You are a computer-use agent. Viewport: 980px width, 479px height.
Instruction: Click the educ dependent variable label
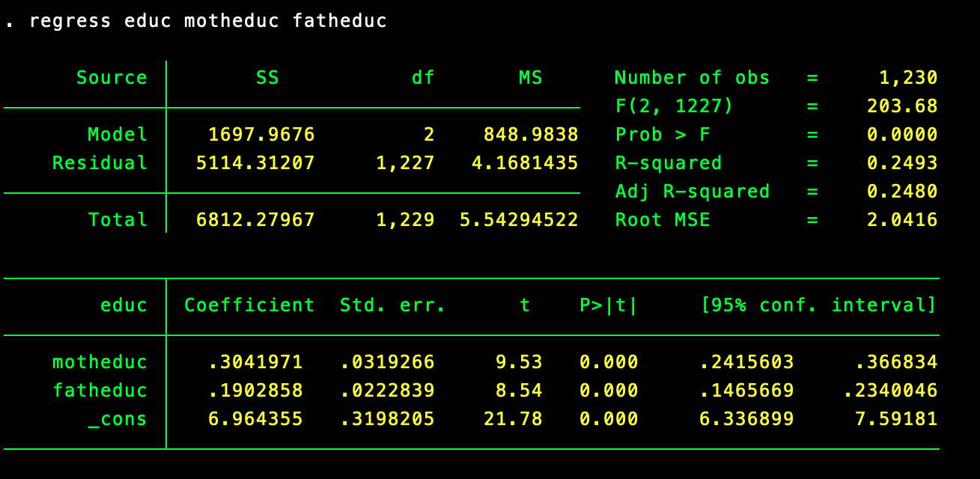124,305
